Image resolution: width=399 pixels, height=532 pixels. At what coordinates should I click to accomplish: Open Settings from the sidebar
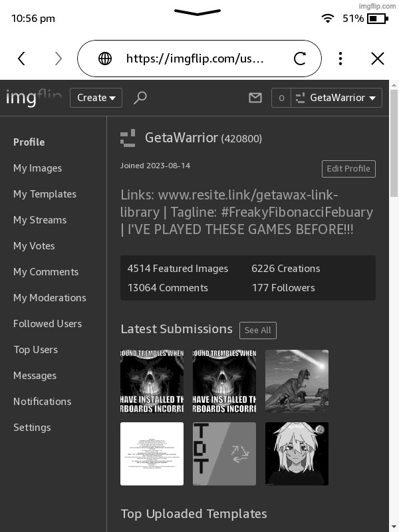click(32, 428)
